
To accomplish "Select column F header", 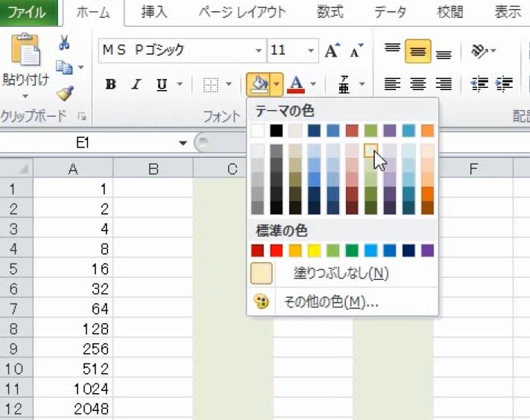I will click(473, 168).
